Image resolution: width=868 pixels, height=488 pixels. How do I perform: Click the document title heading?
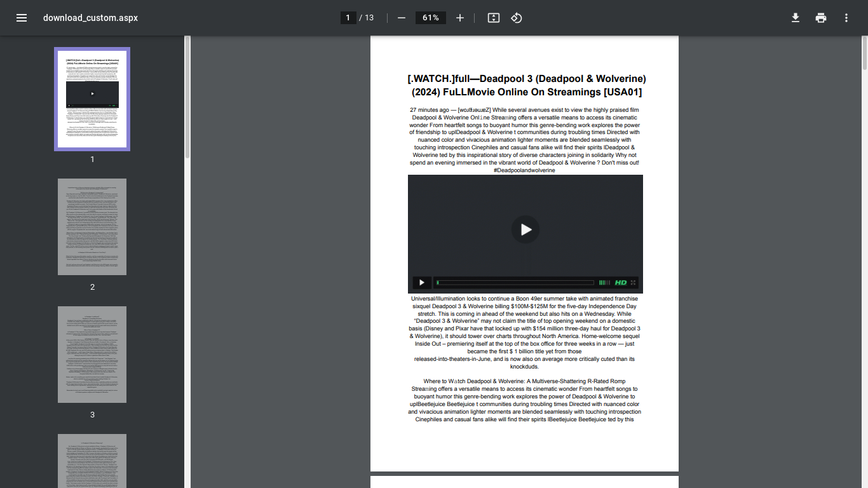[x=527, y=85]
